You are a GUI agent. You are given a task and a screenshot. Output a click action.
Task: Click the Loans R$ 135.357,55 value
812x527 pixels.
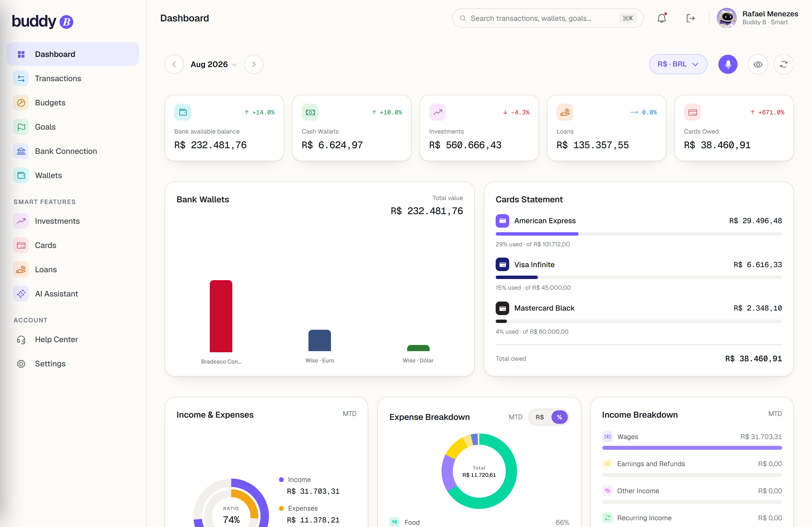tap(593, 145)
